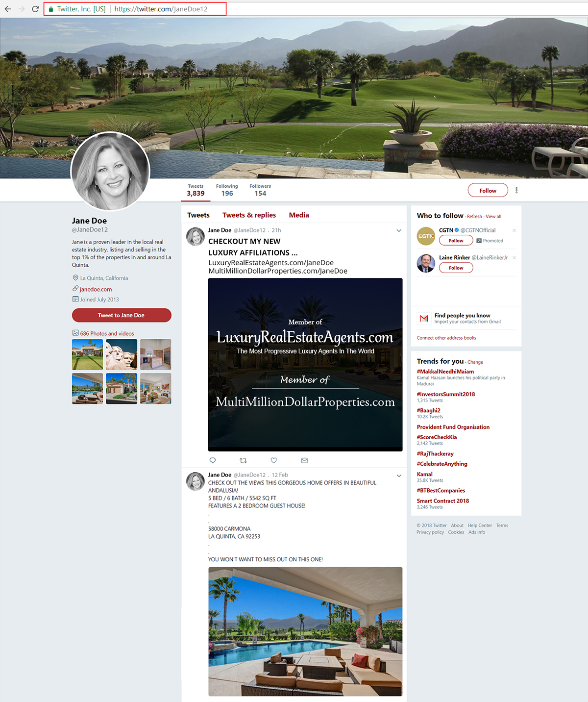Click the browser forward arrow
The width and height of the screenshot is (588, 702).
pyautogui.click(x=22, y=9)
